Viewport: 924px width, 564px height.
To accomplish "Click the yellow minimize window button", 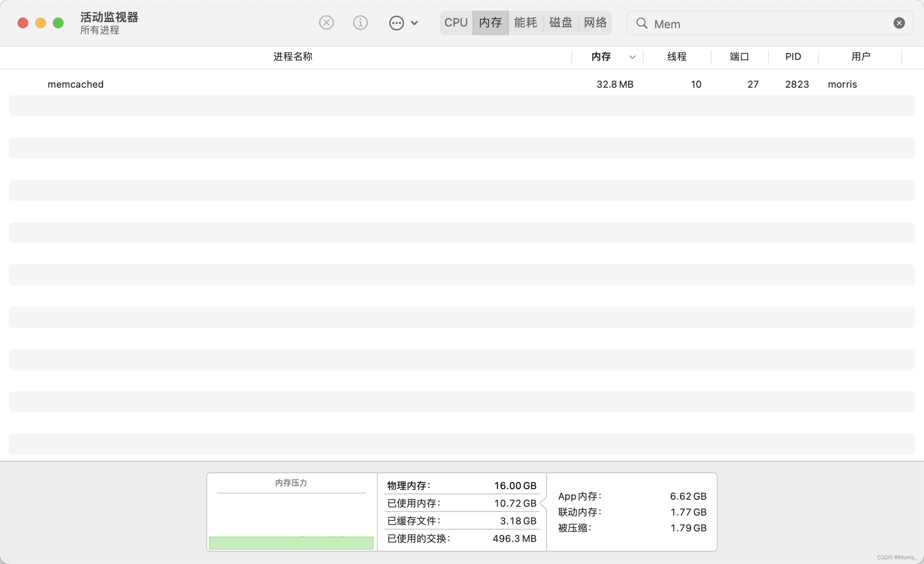I will click(x=41, y=23).
